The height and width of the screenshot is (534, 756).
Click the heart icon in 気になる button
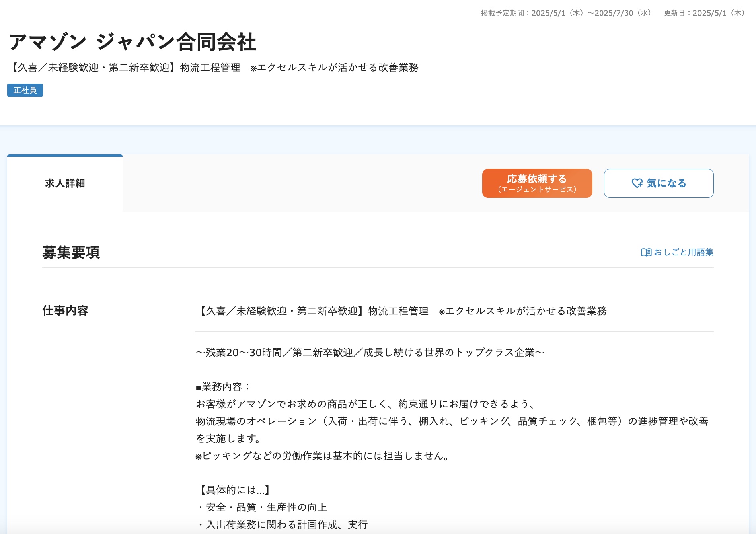coord(637,183)
